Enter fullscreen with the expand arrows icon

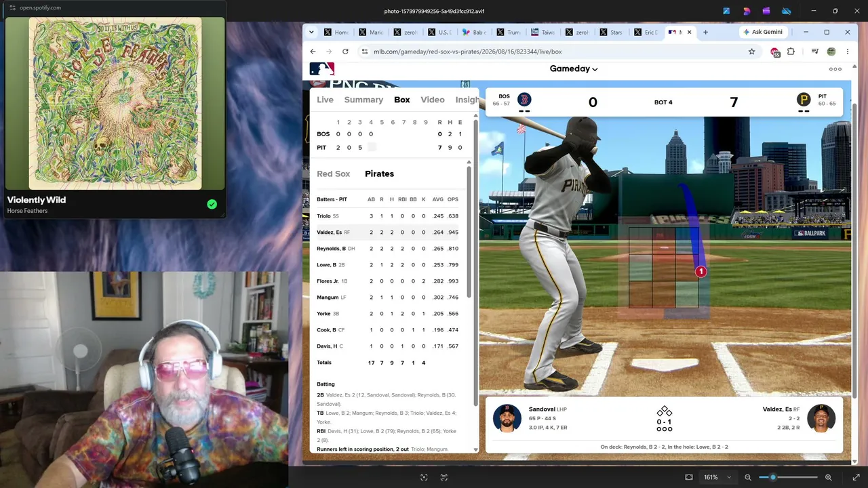(x=856, y=477)
